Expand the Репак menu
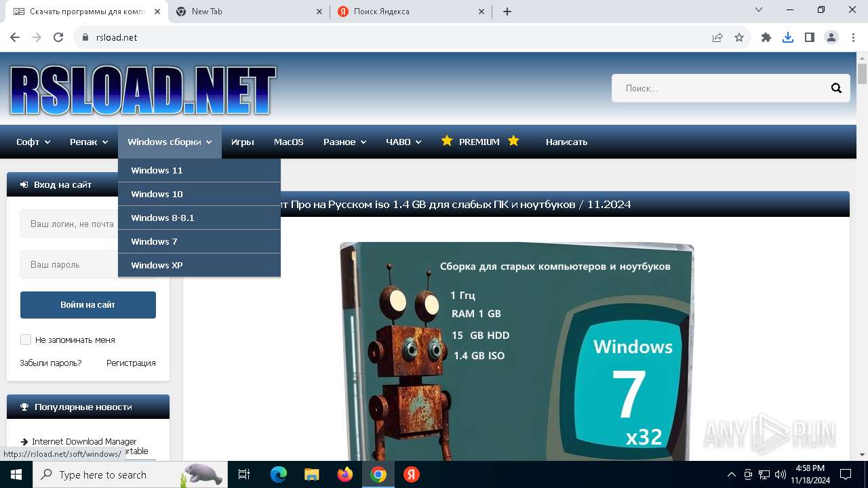 (89, 142)
